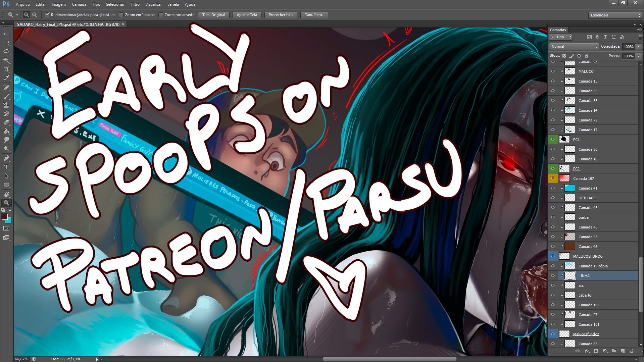Activate the Eraser tool
Screen dimensions: 644x362
[6, 122]
